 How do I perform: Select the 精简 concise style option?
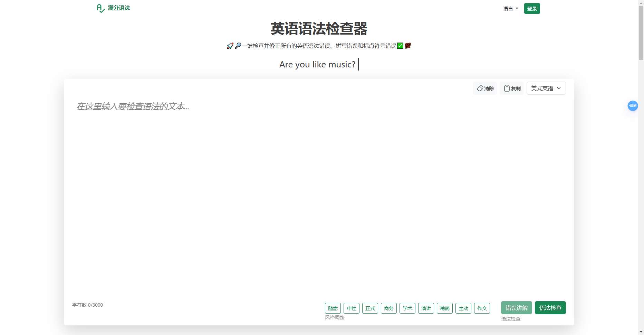click(x=445, y=308)
